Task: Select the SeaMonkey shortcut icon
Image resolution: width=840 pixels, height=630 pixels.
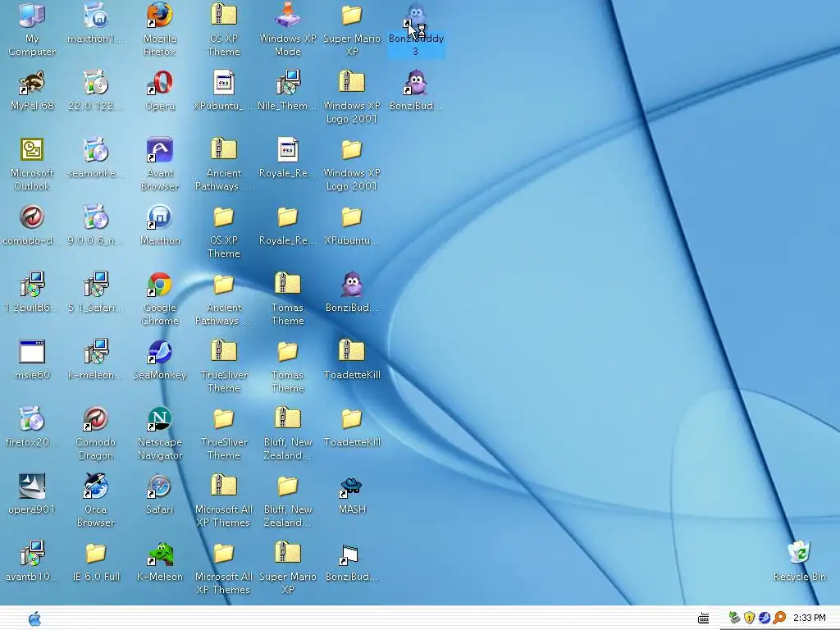Action: click(x=160, y=351)
